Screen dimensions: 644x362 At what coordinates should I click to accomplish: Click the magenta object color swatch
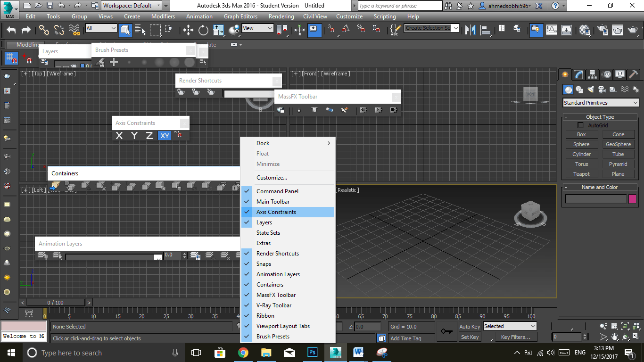(x=632, y=199)
